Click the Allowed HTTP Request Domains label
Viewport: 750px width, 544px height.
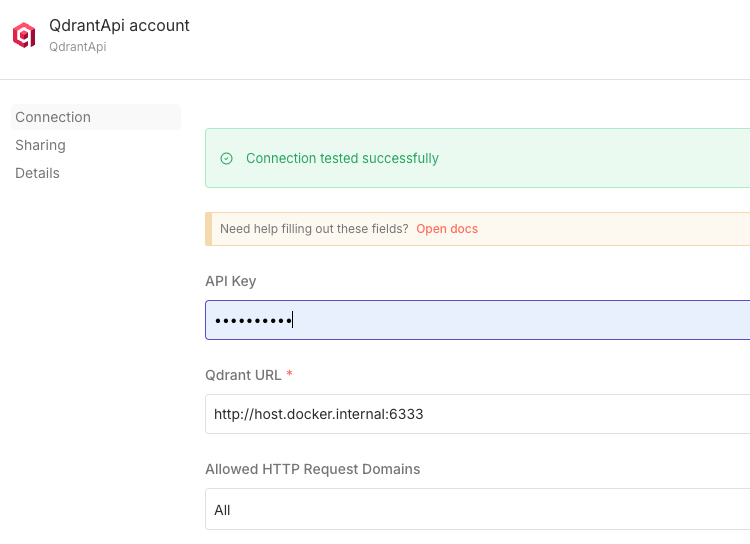[x=312, y=469]
